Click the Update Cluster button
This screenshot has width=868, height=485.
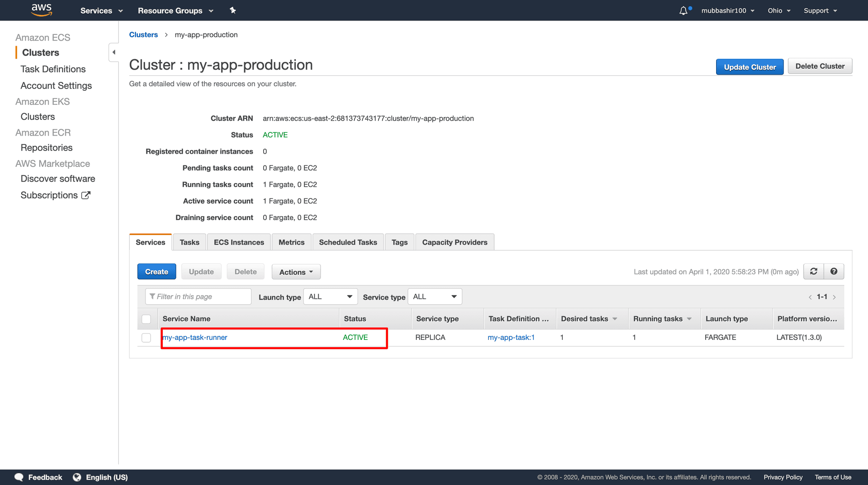750,67
